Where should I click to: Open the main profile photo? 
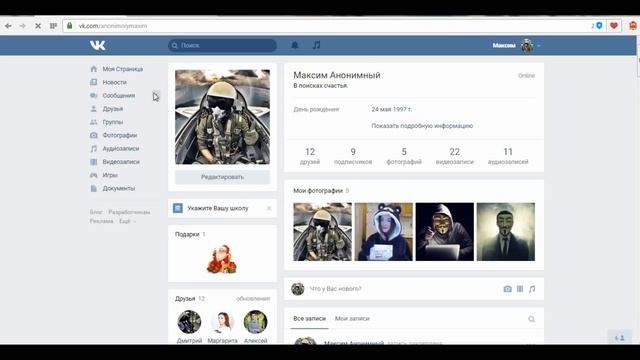[x=222, y=117]
